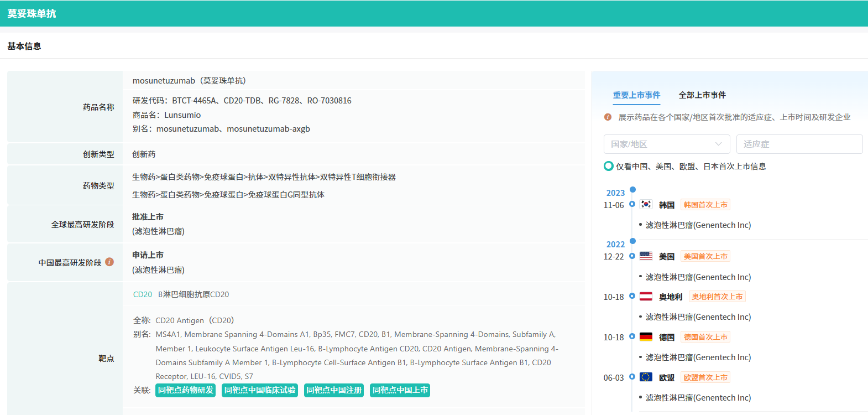Image resolution: width=868 pixels, height=415 pixels.
Task: Click the 同靶点中国上市 button
Action: (x=400, y=390)
